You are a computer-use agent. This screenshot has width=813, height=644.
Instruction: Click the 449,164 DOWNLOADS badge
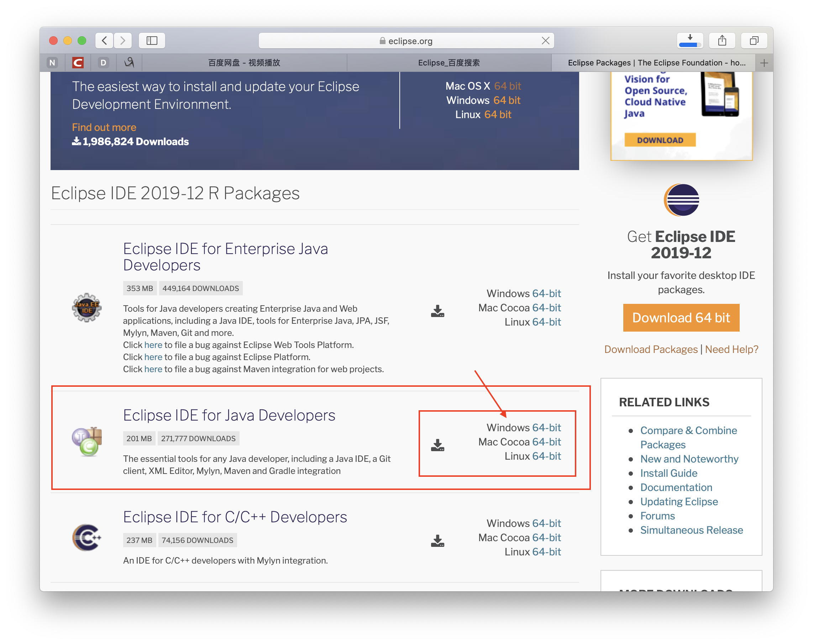201,288
